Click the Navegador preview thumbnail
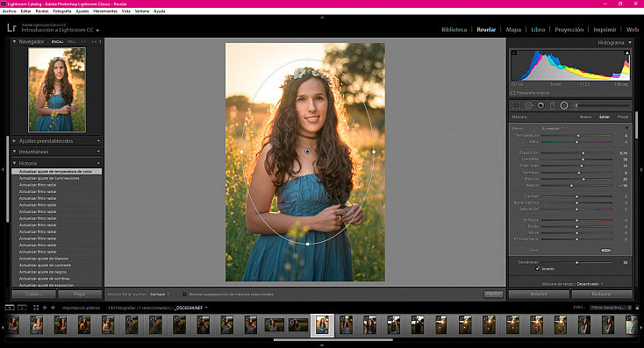The width and height of the screenshot is (644, 348). (57, 89)
